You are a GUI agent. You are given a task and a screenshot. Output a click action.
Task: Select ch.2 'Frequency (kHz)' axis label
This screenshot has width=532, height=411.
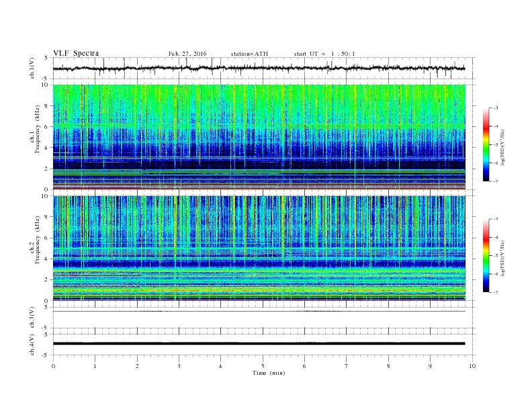(38, 239)
